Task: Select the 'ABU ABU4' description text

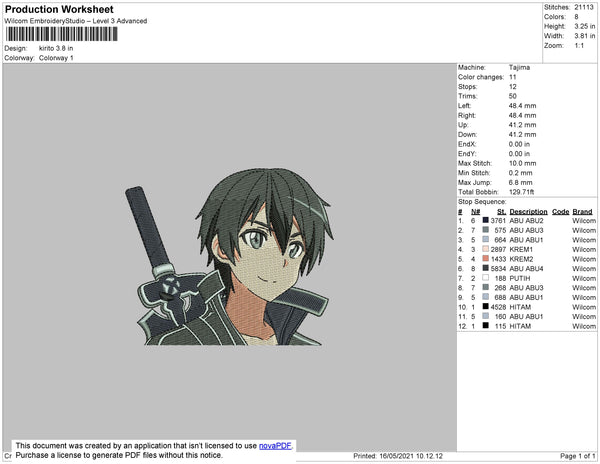Action: click(x=526, y=269)
